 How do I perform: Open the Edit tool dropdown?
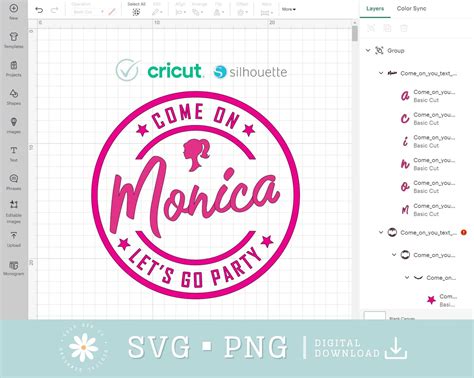pyautogui.click(x=157, y=12)
